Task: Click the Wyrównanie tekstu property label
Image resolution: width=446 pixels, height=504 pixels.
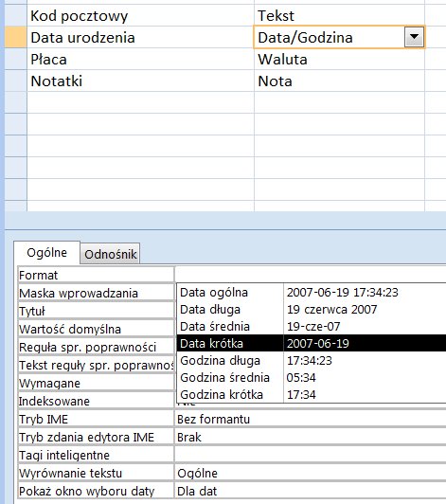Action: [96, 473]
